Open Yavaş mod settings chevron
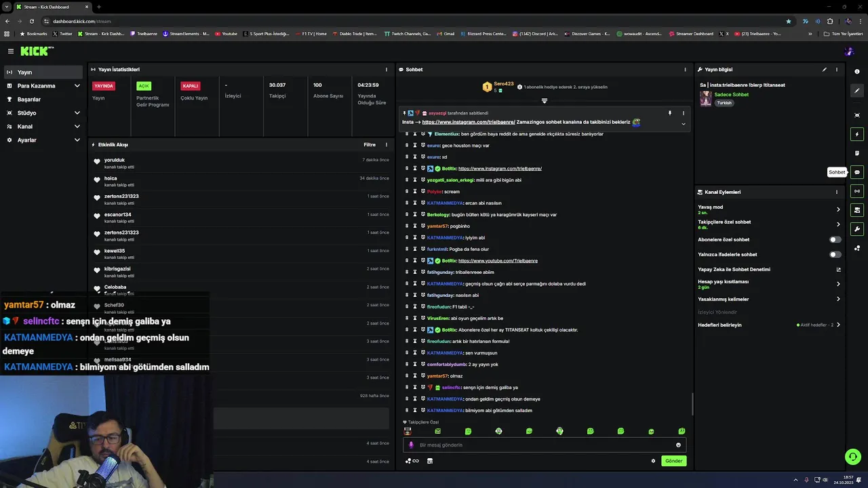 [838, 209]
